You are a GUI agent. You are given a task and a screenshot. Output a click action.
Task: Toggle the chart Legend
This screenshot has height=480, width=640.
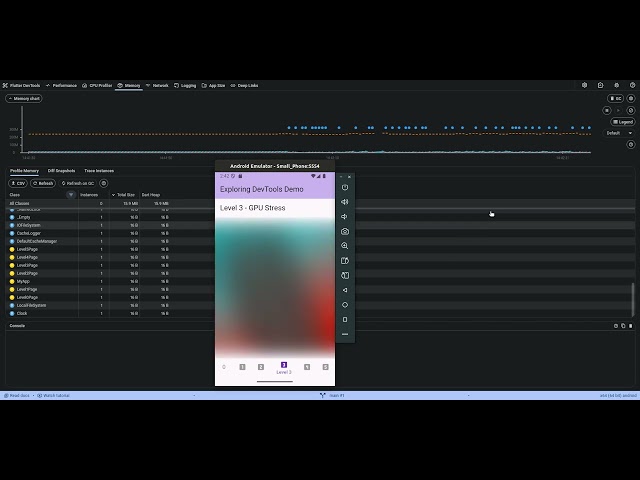pyautogui.click(x=622, y=122)
